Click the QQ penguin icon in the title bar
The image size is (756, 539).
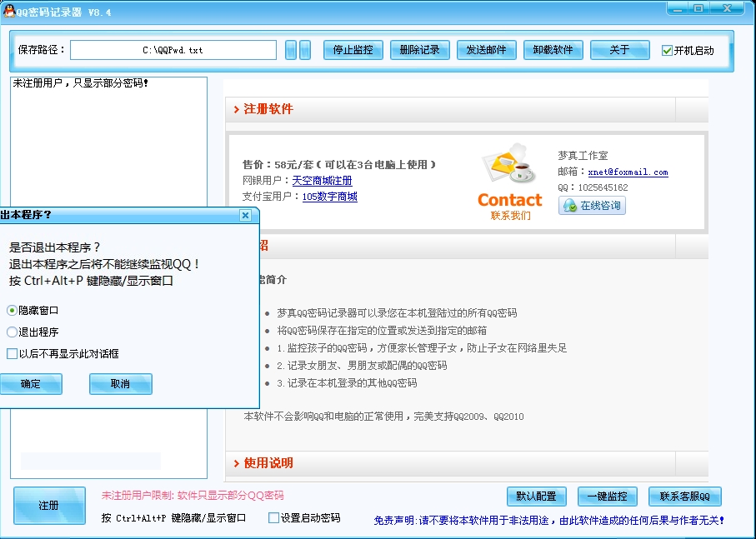[x=8, y=11]
